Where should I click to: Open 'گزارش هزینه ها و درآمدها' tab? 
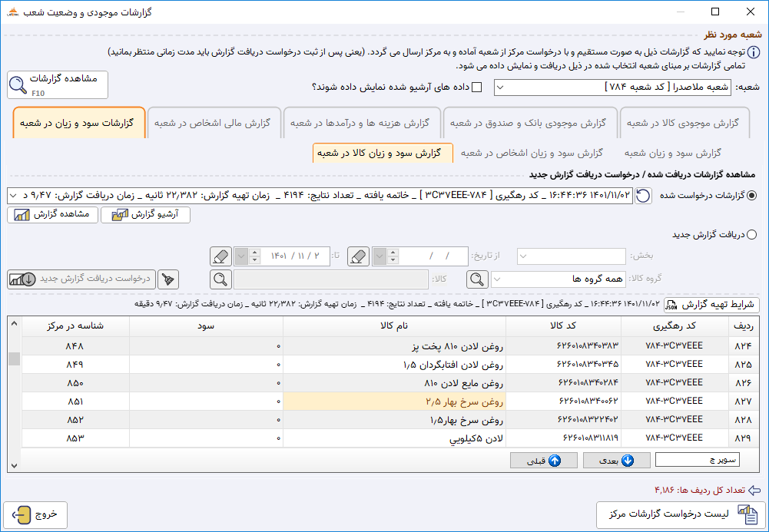360,123
